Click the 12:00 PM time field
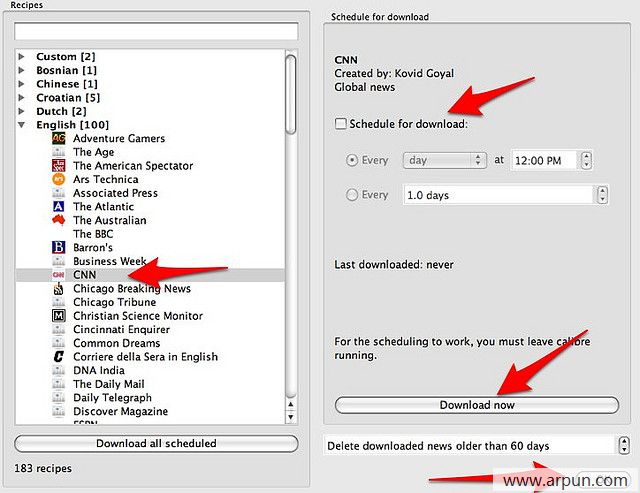Screen dimensions: 640x493 click(x=544, y=160)
